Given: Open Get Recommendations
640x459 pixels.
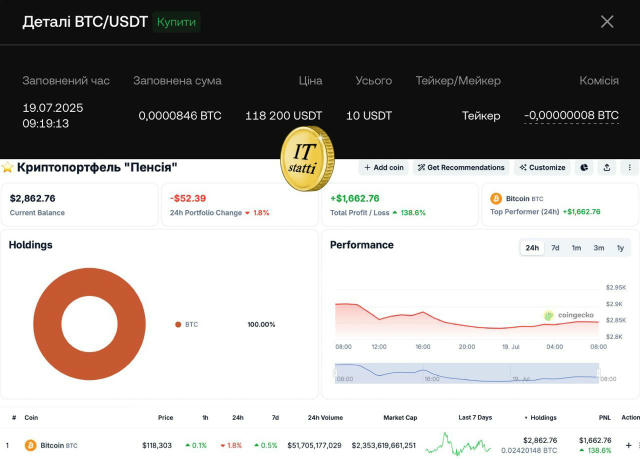Looking at the screenshot, I should coord(461,167).
